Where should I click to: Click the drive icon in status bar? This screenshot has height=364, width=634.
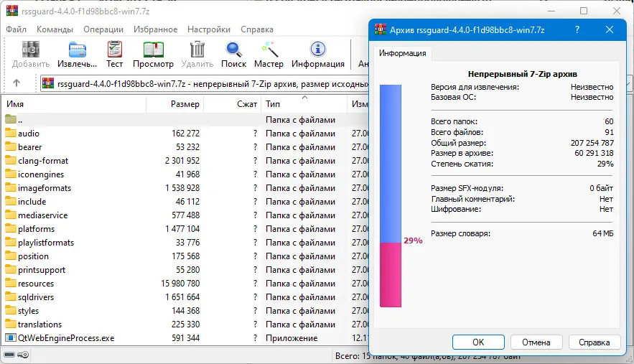[x=9, y=355]
